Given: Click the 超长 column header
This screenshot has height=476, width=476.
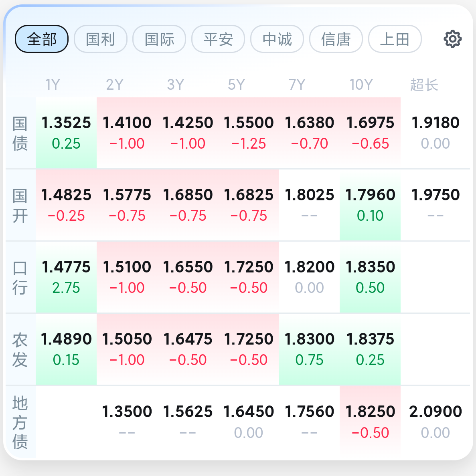Looking at the screenshot, I should 424,85.
